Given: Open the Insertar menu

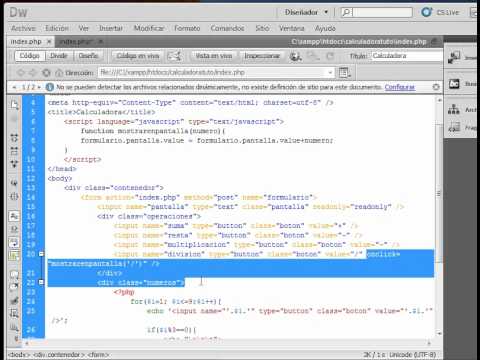Looking at the screenshot, I should click(111, 28).
